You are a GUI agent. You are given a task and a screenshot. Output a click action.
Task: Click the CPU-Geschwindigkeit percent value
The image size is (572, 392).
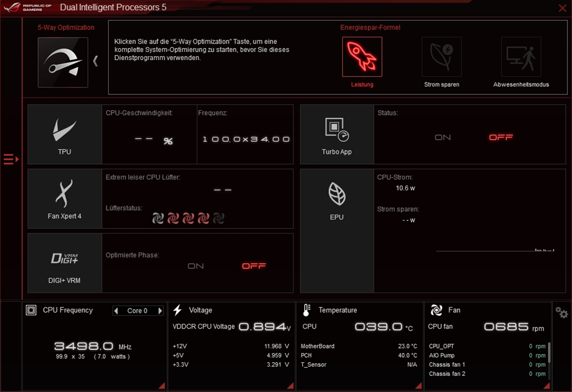tap(153, 140)
